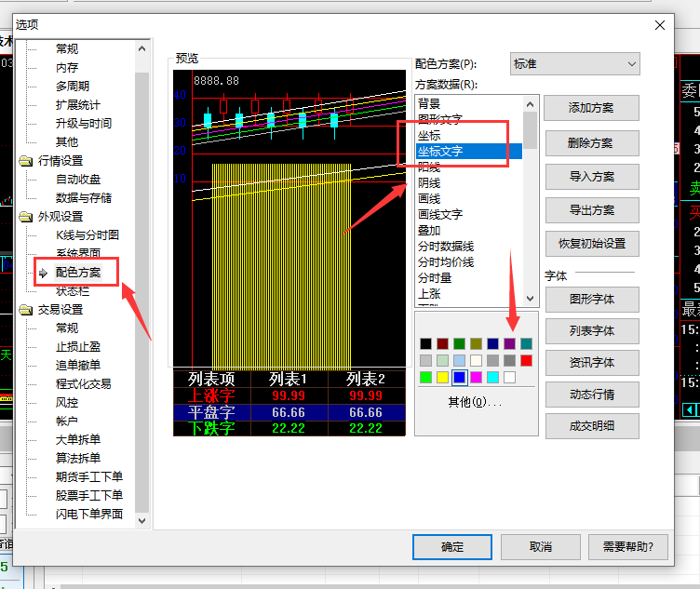The image size is (700, 589).
Task: Pick the purple color swatch
Action: point(509,343)
